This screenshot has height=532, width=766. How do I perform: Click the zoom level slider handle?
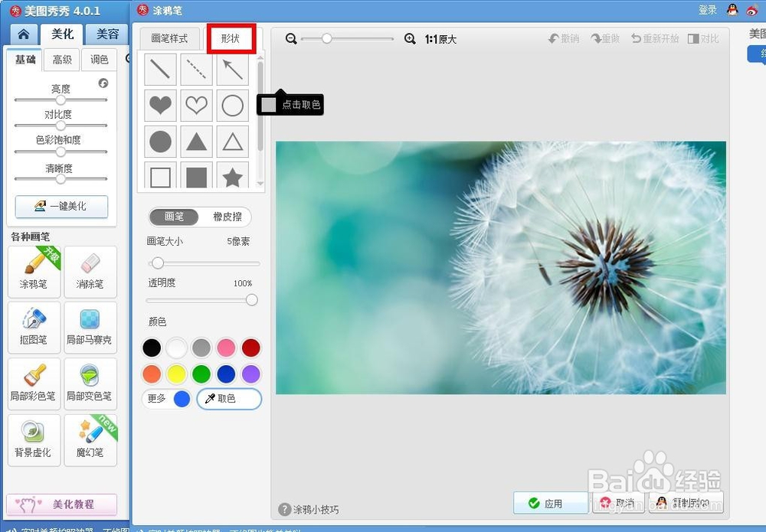(327, 38)
